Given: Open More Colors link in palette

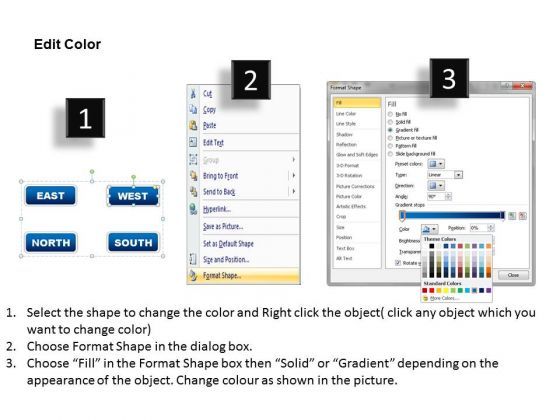Looking at the screenshot, I should pyautogui.click(x=443, y=298).
